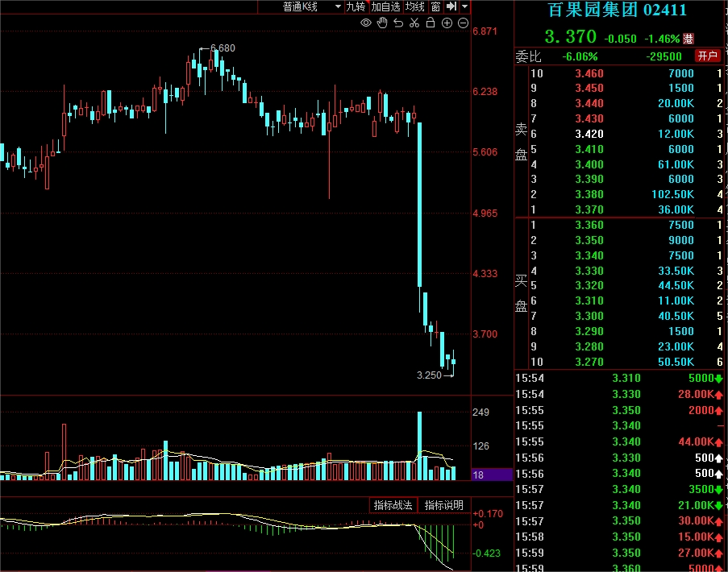Select sell level 1 price 3.370
The width and height of the screenshot is (728, 572).
pos(589,209)
